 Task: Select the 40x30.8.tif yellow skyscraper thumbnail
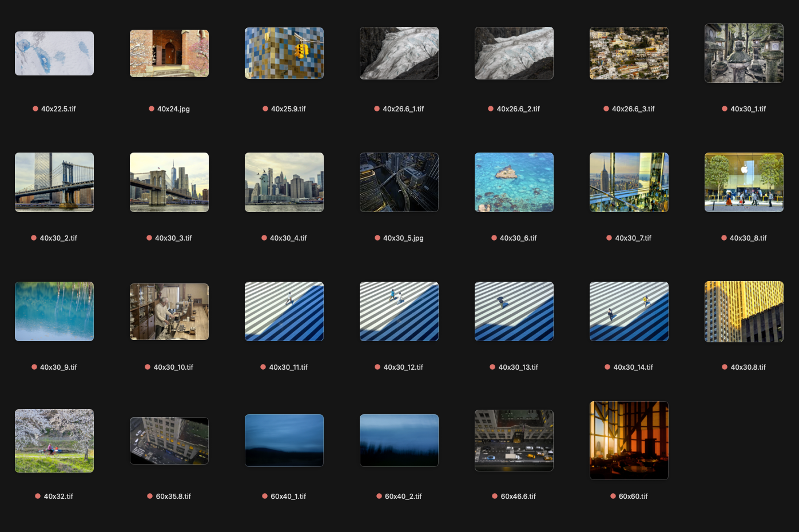pyautogui.click(x=744, y=311)
